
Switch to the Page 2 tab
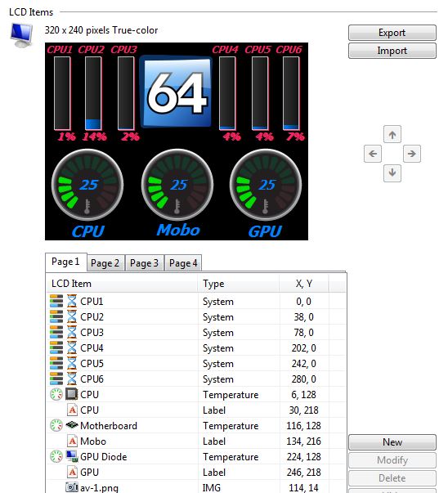(105, 263)
